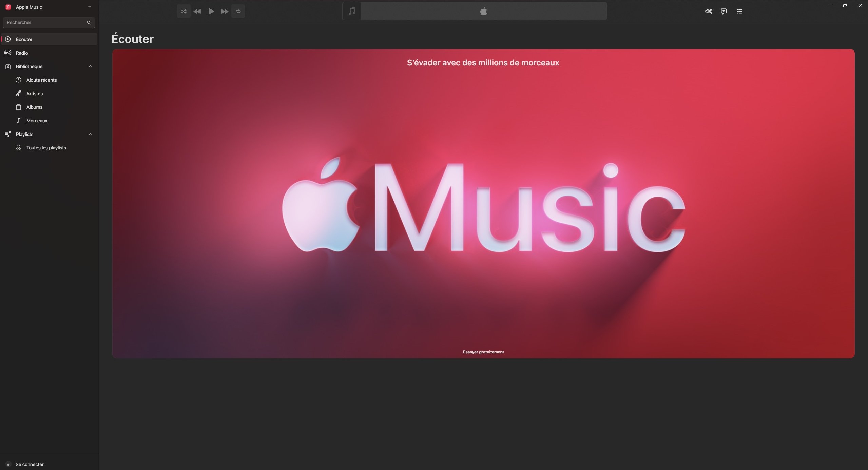Viewport: 868px width, 470px height.
Task: Open the lyrics panel
Action: (724, 11)
